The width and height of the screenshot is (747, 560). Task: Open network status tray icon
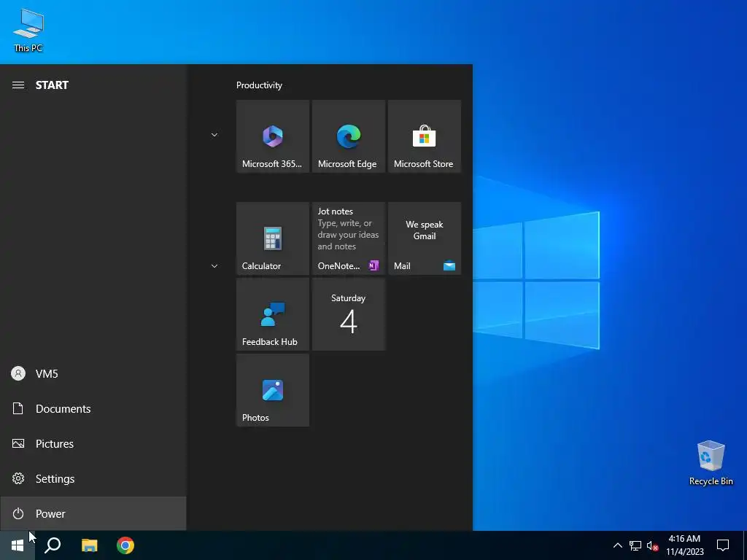click(x=635, y=545)
